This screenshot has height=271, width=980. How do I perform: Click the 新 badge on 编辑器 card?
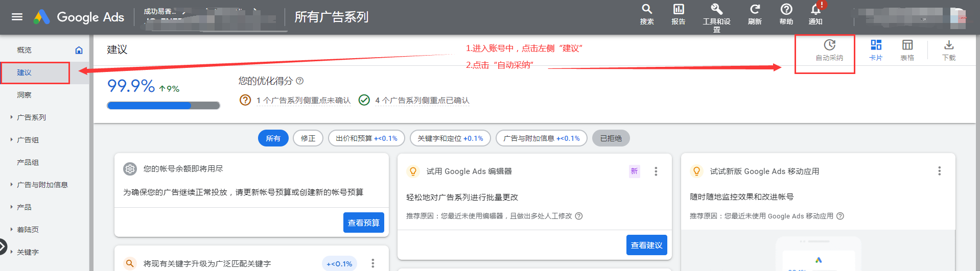coord(634,171)
